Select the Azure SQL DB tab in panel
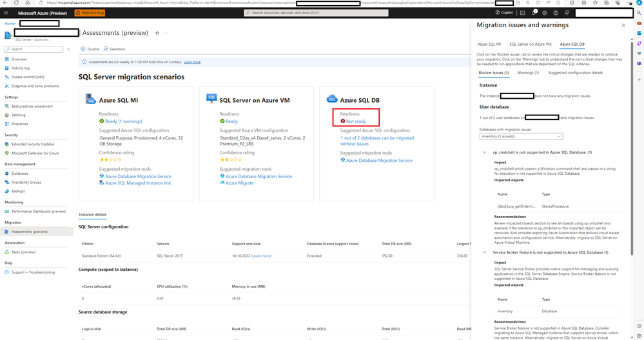The height and width of the screenshot is (340, 644). (x=572, y=44)
